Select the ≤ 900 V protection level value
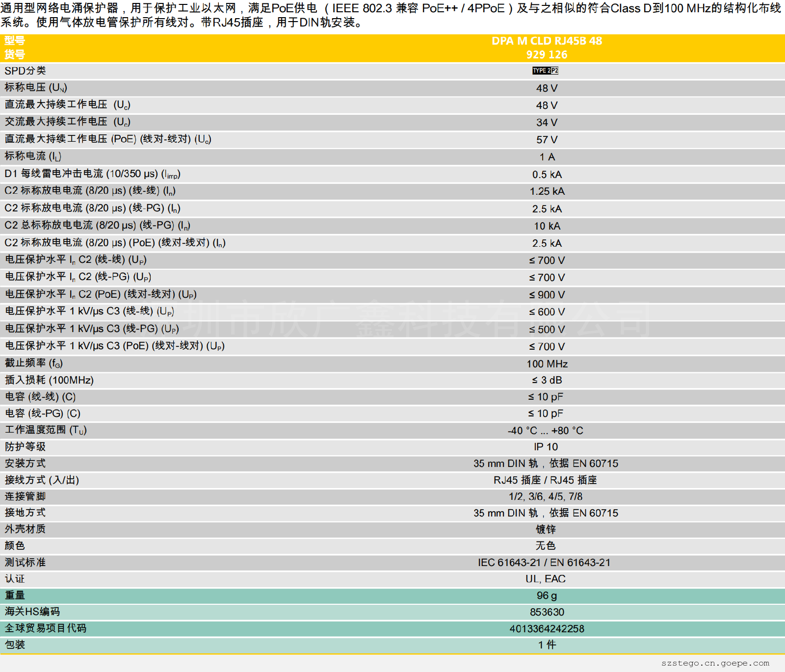Image resolution: width=785 pixels, height=672 pixels. click(547, 295)
